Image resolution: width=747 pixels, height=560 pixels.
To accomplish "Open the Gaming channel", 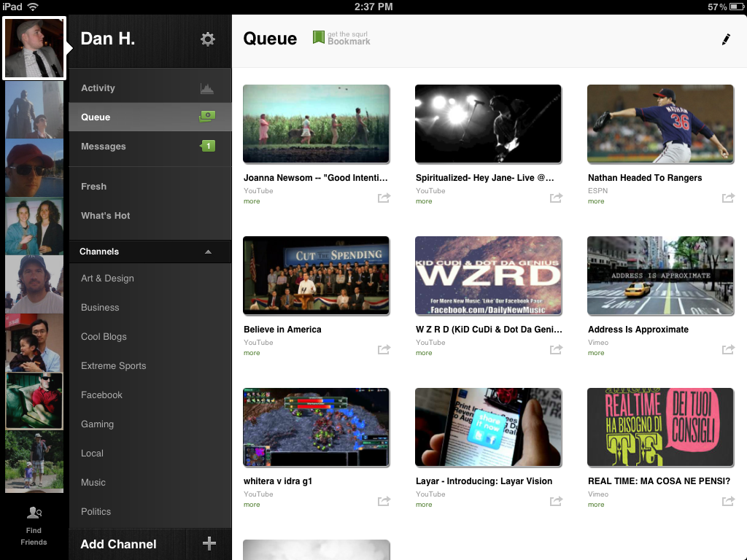I will coord(150,424).
